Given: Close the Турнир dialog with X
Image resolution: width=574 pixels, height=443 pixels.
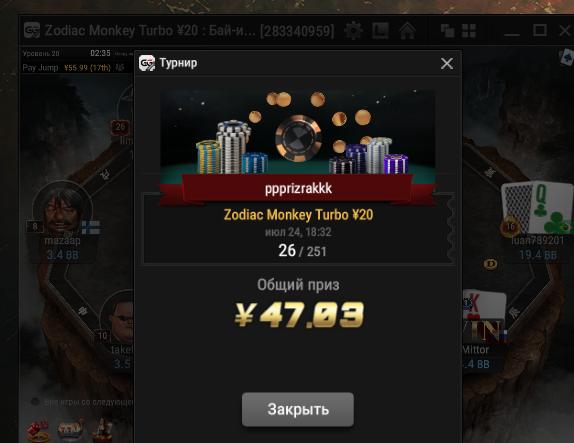Looking at the screenshot, I should tap(447, 64).
